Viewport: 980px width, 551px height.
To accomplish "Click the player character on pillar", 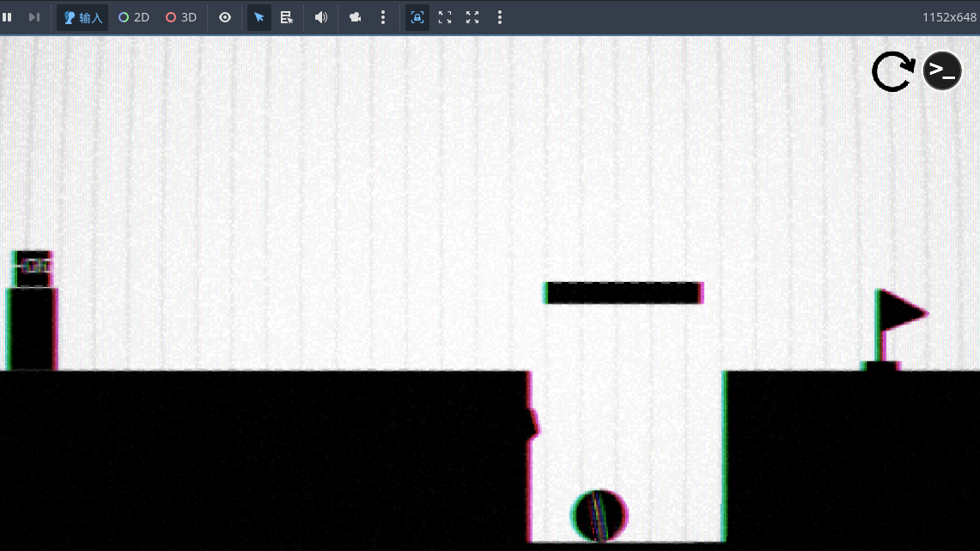I will 33,269.
